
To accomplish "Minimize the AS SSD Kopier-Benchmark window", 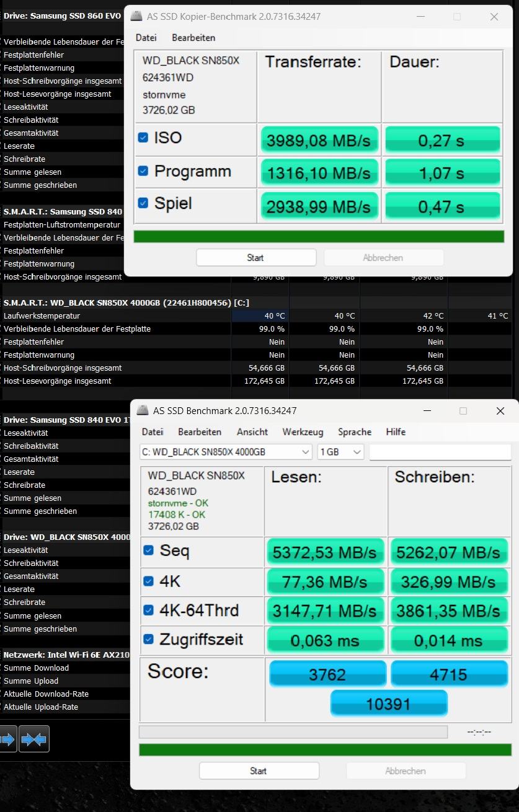I will (420, 17).
